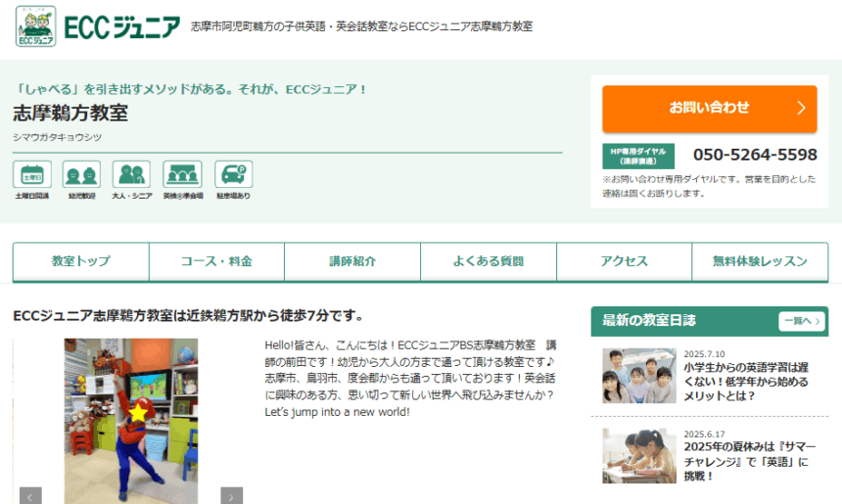
Task: Select the よくある質問 tab
Action: pos(488,261)
